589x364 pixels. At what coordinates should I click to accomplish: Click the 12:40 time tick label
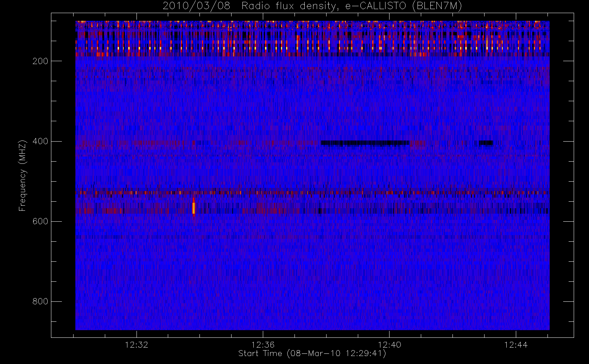tap(390, 345)
